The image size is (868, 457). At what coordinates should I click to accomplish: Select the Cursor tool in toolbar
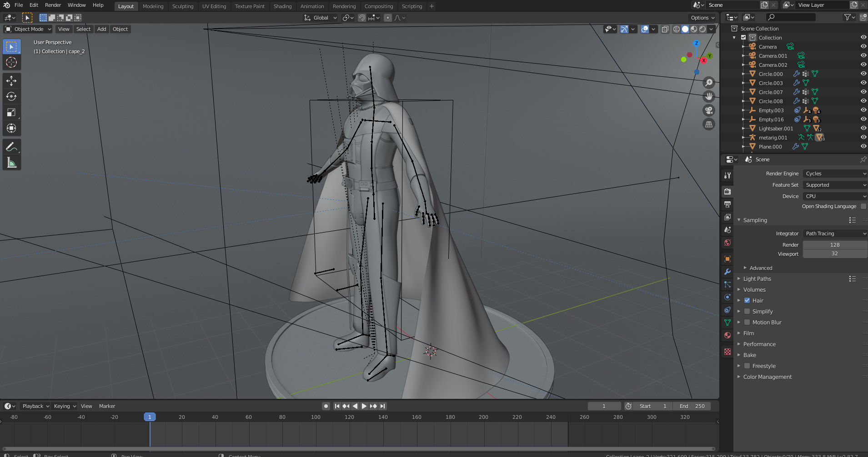11,62
